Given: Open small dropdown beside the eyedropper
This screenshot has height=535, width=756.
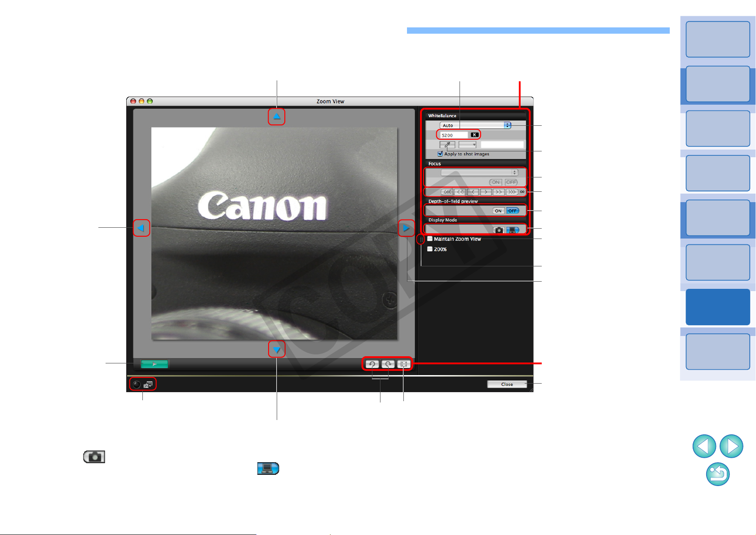Looking at the screenshot, I should (467, 145).
